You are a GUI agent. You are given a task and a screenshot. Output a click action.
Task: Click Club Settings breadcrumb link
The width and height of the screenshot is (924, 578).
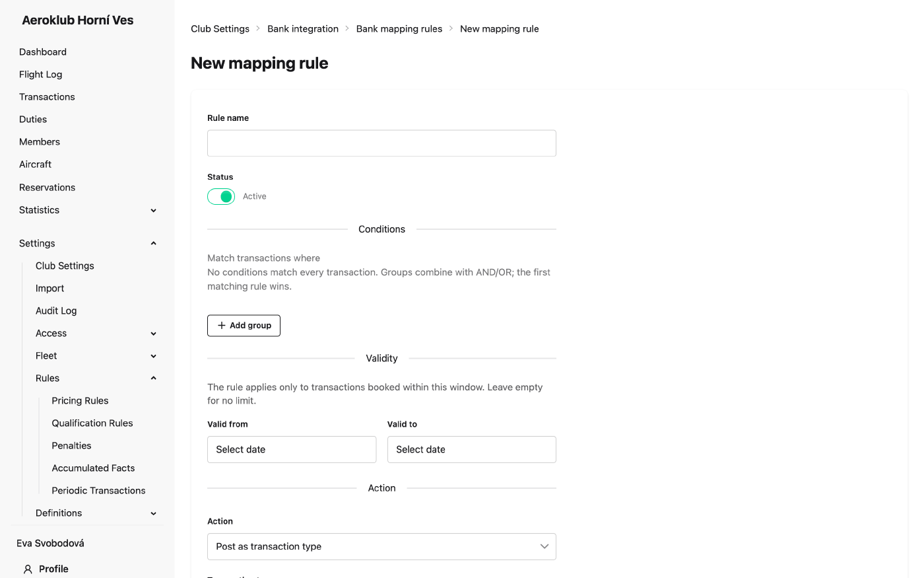[220, 28]
